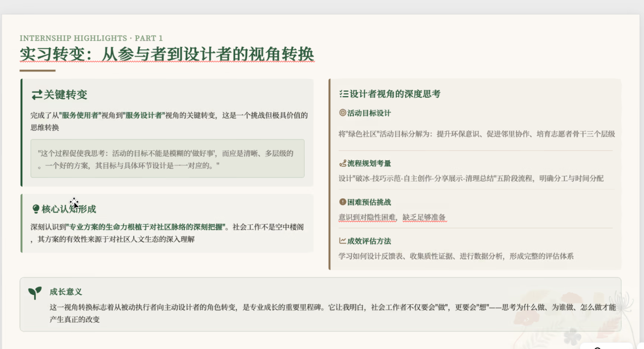Click the swap arrows icon beside 关键转变

[36, 95]
